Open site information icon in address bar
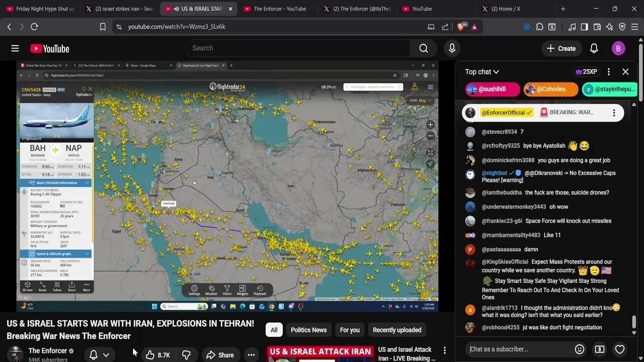644x362 pixels. click(x=119, y=27)
